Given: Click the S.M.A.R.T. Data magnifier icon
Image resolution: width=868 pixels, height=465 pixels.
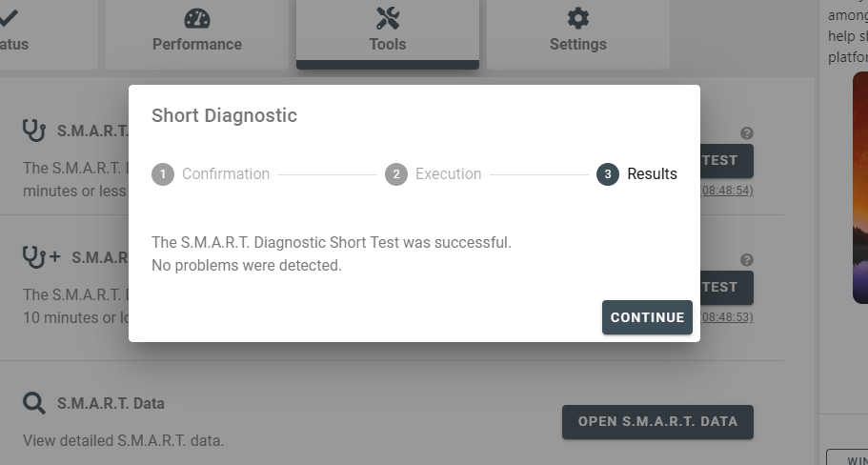Looking at the screenshot, I should pyautogui.click(x=34, y=403).
